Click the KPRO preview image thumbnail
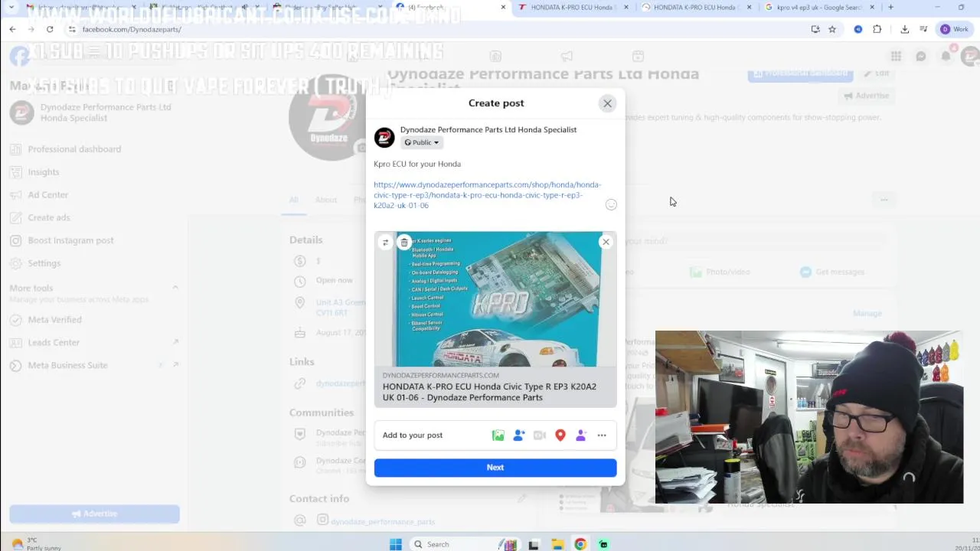 click(x=495, y=299)
